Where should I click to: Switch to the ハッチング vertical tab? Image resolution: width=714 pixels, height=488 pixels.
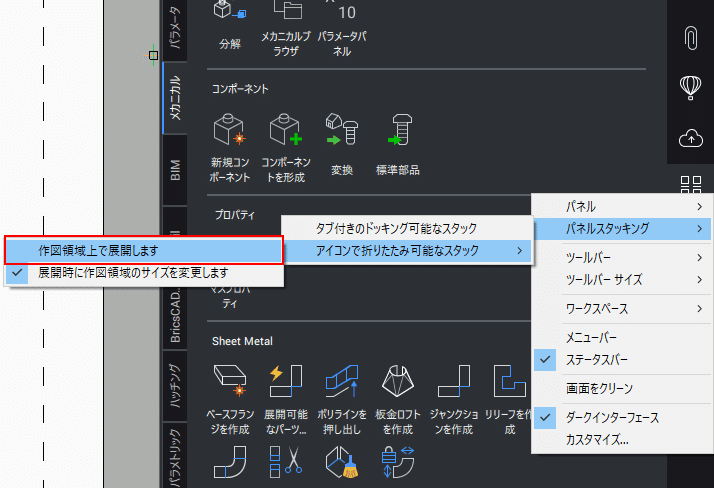click(175, 386)
